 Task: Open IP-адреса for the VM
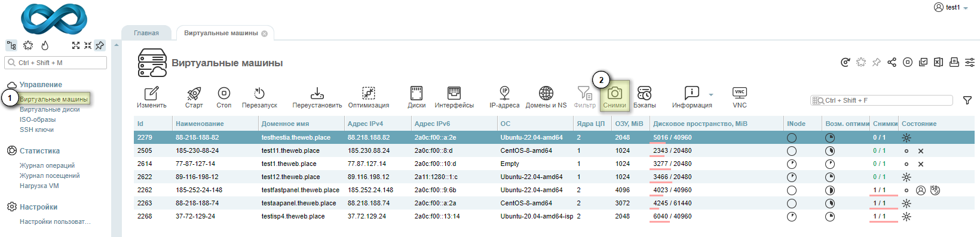tap(504, 97)
